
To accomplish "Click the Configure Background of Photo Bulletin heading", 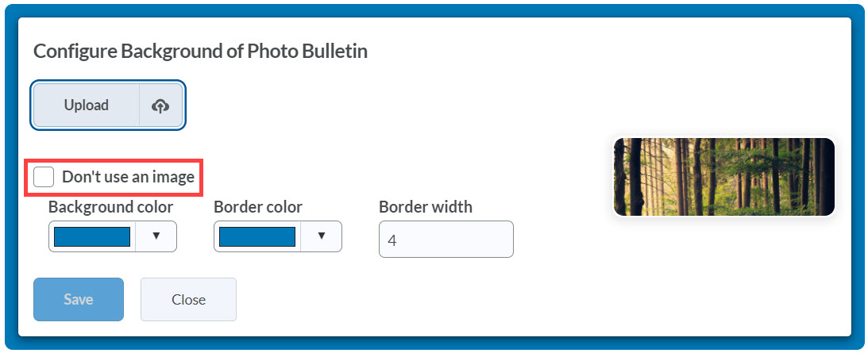I will coord(200,52).
